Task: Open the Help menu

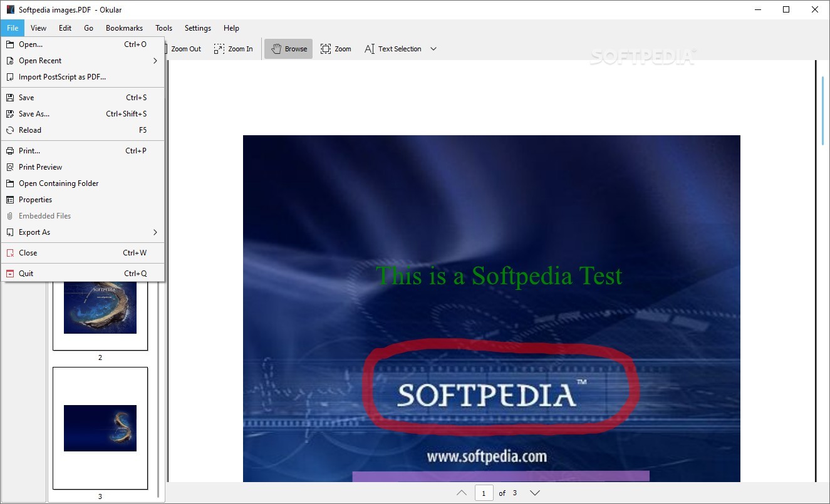Action: pyautogui.click(x=231, y=28)
